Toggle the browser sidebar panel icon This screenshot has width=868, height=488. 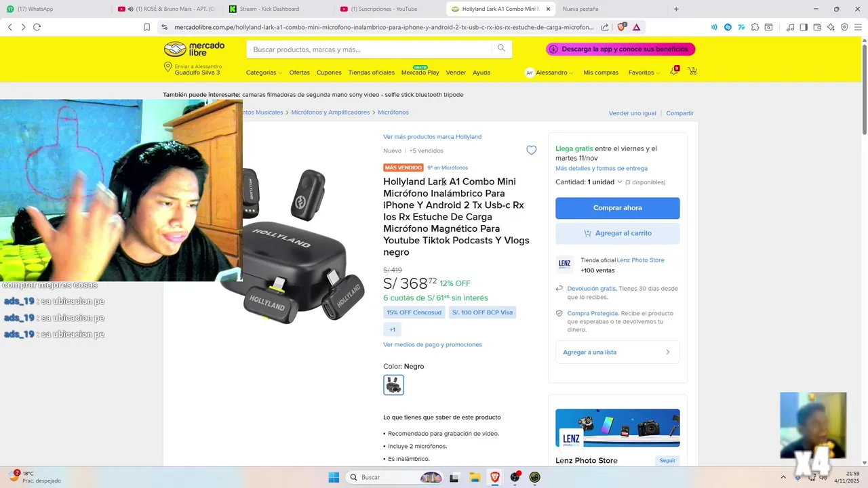coord(804,27)
